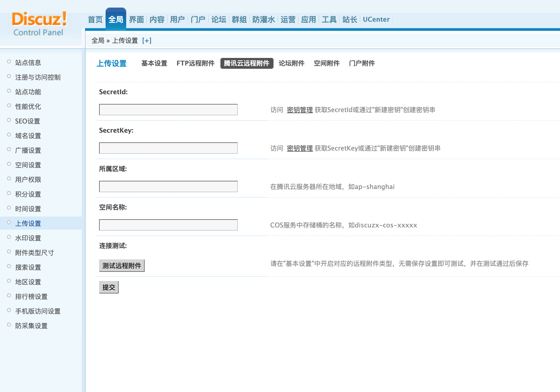This screenshot has height=392, width=560.
Task: Open the 用户 top navigation menu
Action: (x=177, y=19)
